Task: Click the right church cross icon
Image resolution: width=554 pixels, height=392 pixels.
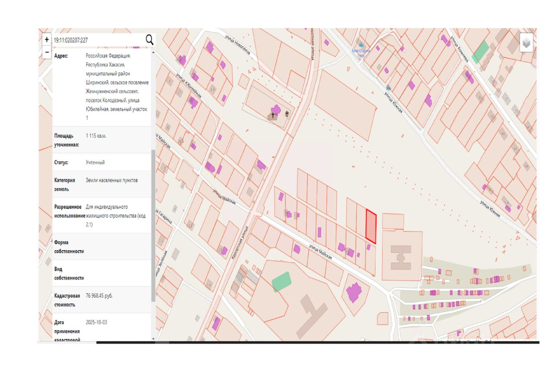Action: click(x=287, y=113)
